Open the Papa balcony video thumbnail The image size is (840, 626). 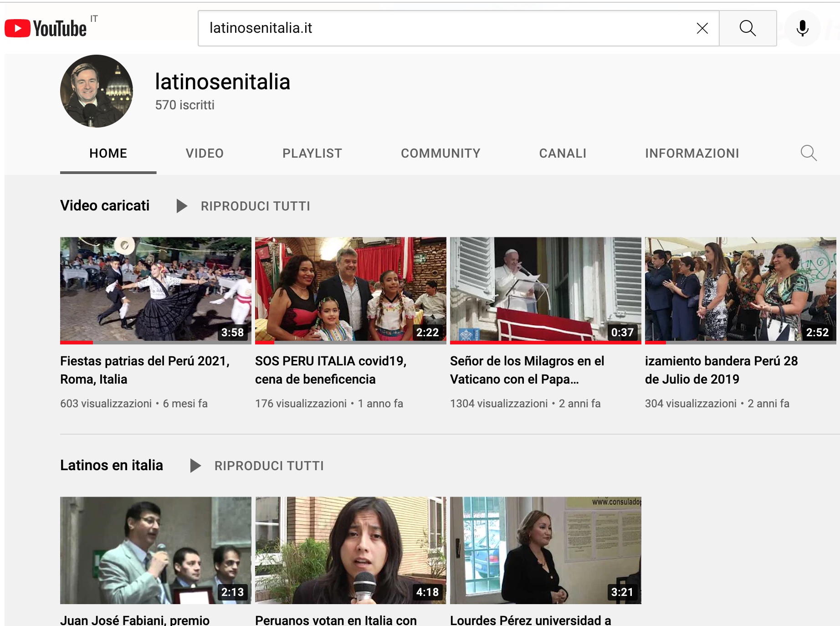[546, 290]
